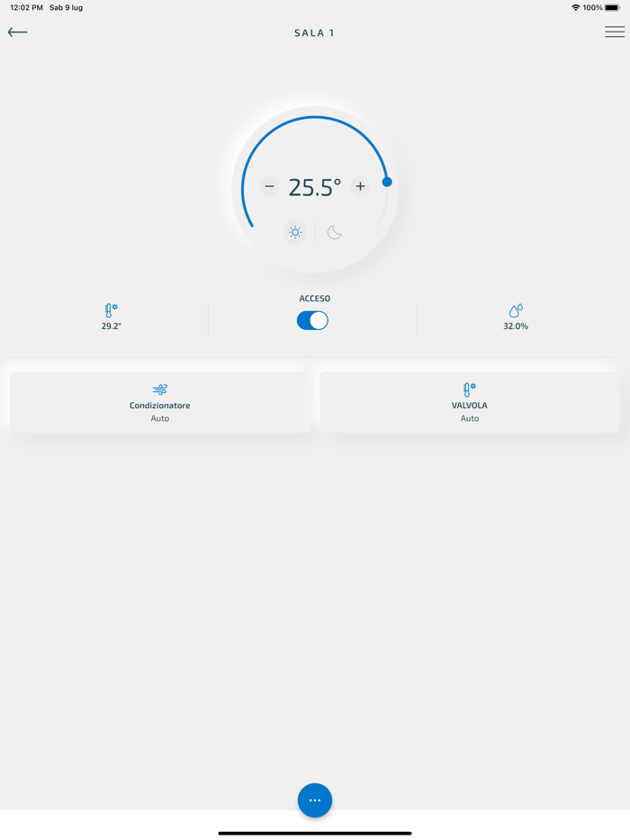Viewport: 630px width, 840px height.
Task: Increase temperature with the plus button
Action: pyautogui.click(x=360, y=186)
